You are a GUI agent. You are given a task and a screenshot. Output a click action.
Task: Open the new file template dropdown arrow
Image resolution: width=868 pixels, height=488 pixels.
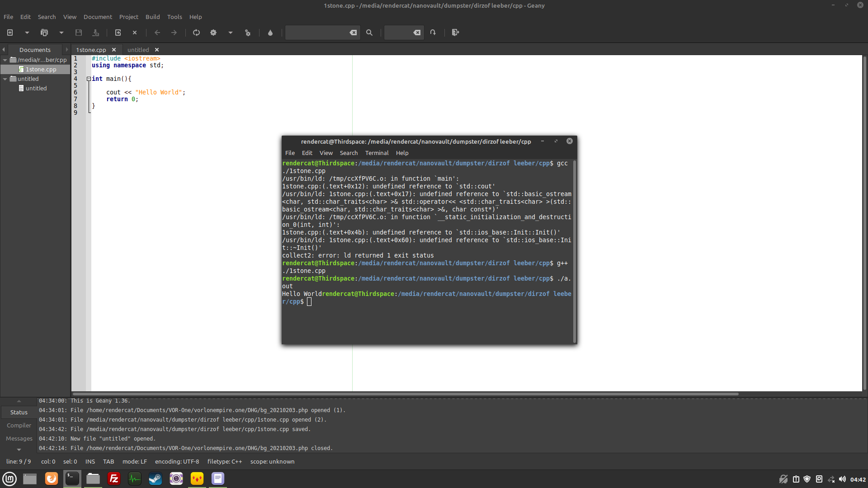tap(27, 33)
